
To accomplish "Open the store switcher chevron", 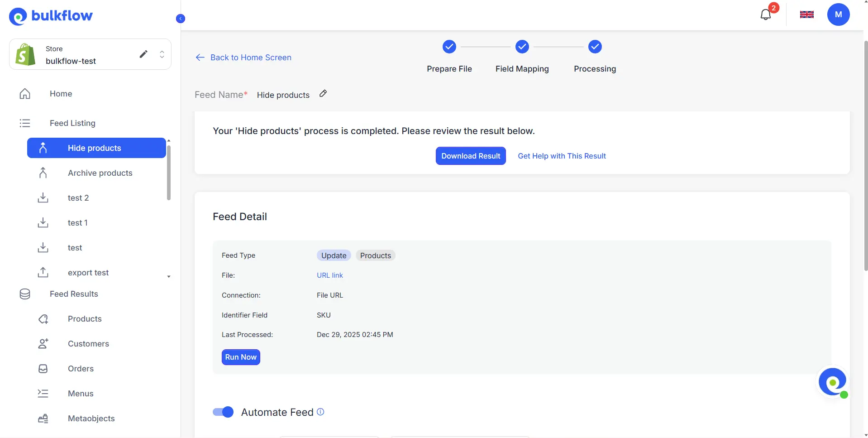I will (162, 54).
